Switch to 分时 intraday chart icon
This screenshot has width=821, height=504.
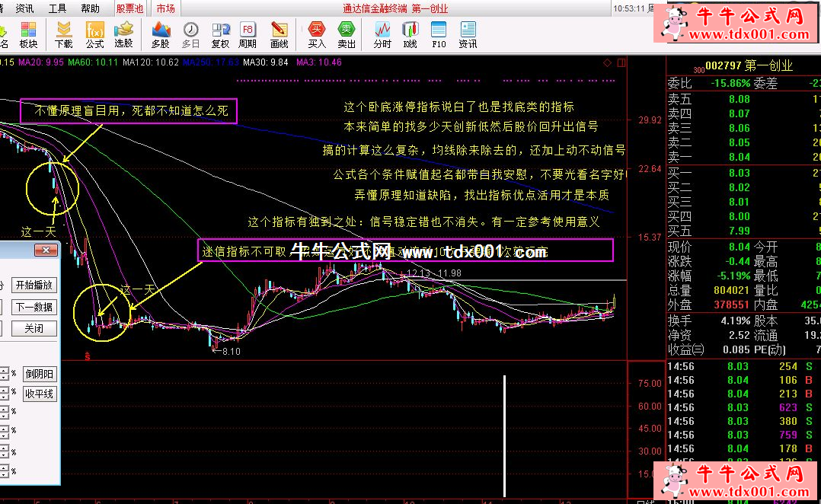click(x=382, y=35)
